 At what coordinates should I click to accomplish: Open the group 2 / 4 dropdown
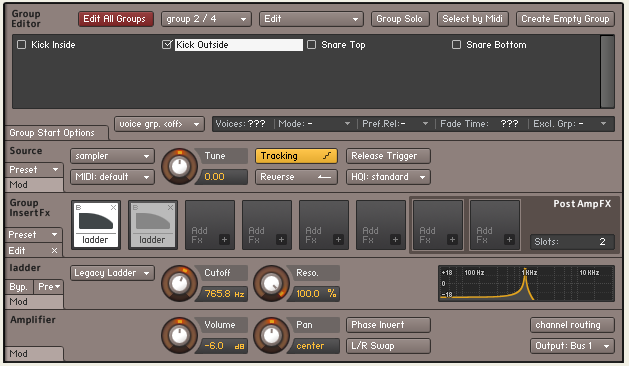(x=206, y=19)
